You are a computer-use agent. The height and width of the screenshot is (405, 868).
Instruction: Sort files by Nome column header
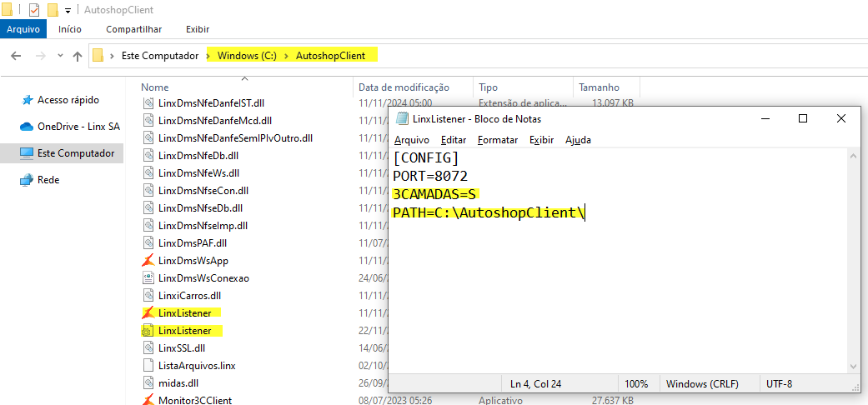point(155,87)
